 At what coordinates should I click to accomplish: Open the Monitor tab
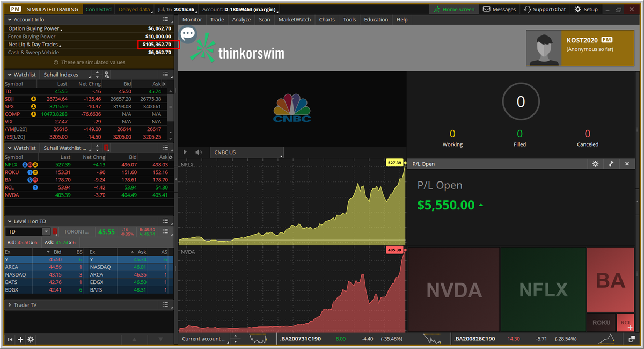coord(193,20)
